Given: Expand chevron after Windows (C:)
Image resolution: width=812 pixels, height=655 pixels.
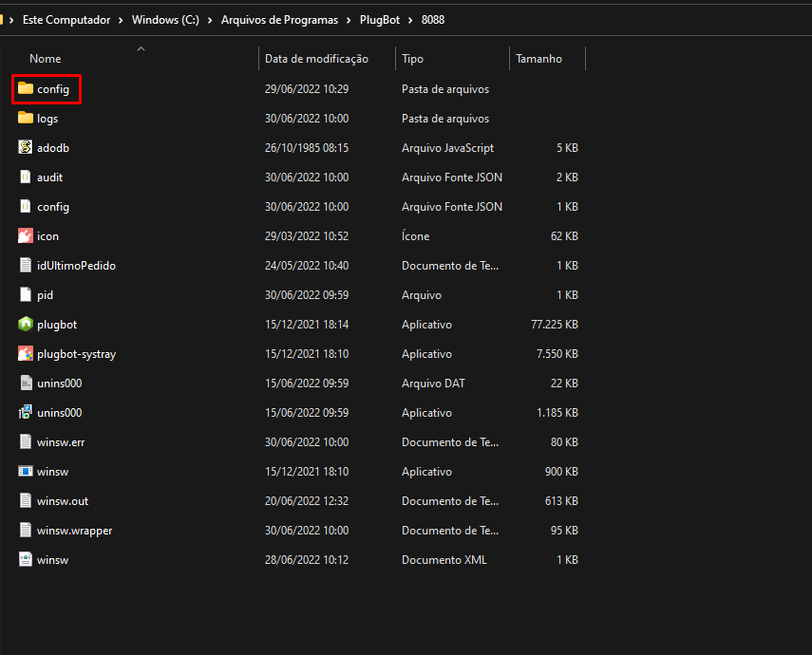Looking at the screenshot, I should pyautogui.click(x=210, y=20).
